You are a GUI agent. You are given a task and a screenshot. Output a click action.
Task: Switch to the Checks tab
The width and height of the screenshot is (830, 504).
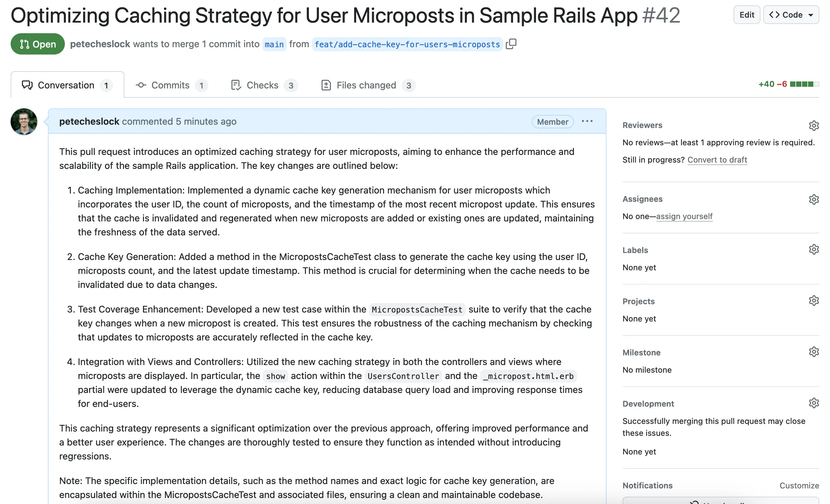(264, 85)
